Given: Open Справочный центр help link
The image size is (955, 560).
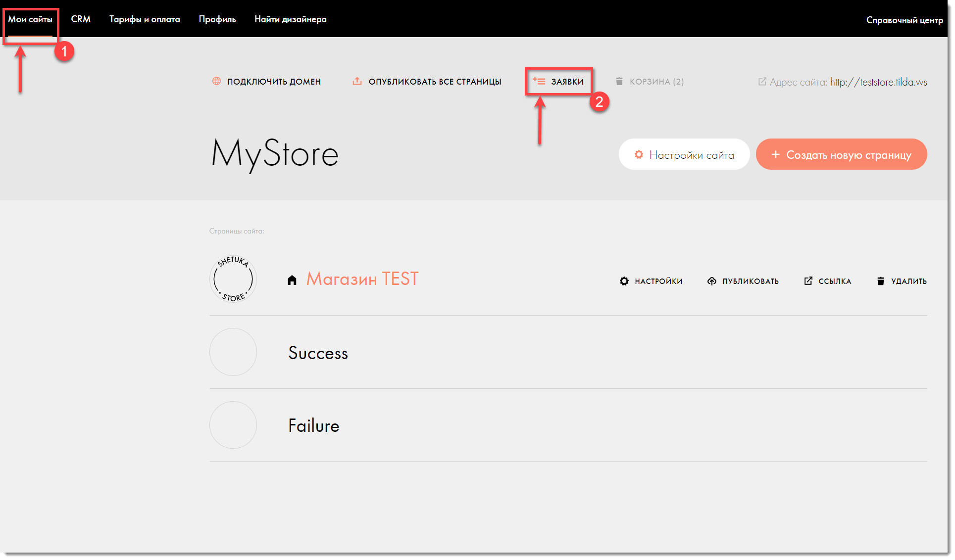Looking at the screenshot, I should (x=905, y=20).
